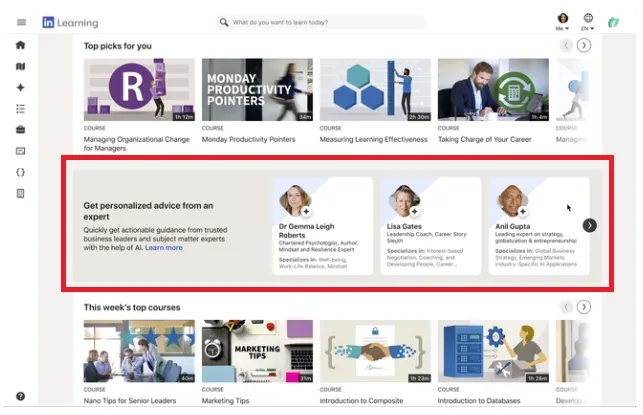Click the green leaf icon in header
Viewport: 643px width, 415px height.
[x=613, y=23]
